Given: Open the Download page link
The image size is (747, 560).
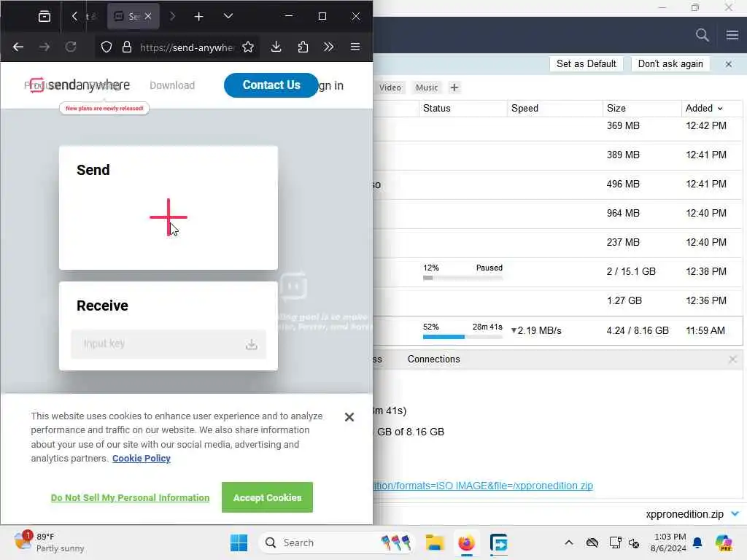Looking at the screenshot, I should (x=172, y=85).
